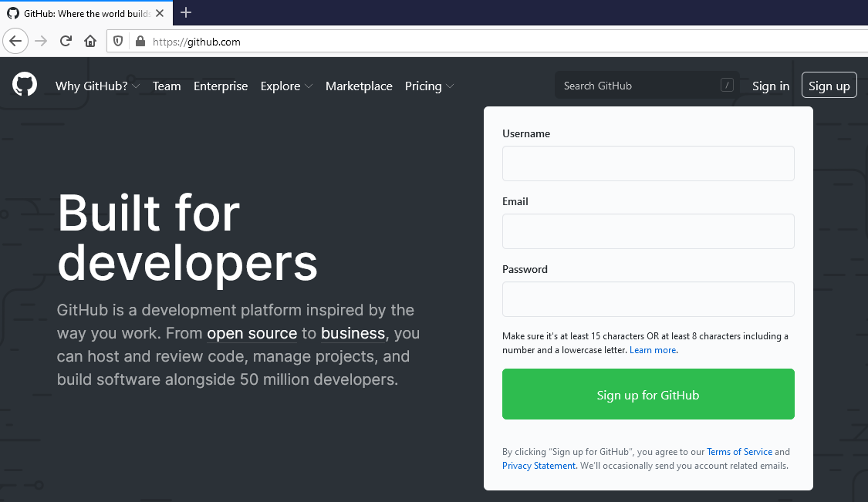868x502 pixels.
Task: Open the Terms of Service link
Action: tap(739, 451)
